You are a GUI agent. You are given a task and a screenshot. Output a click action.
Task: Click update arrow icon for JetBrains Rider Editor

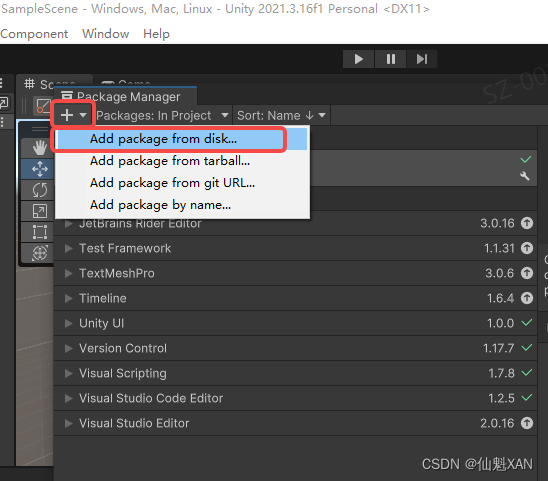click(527, 223)
